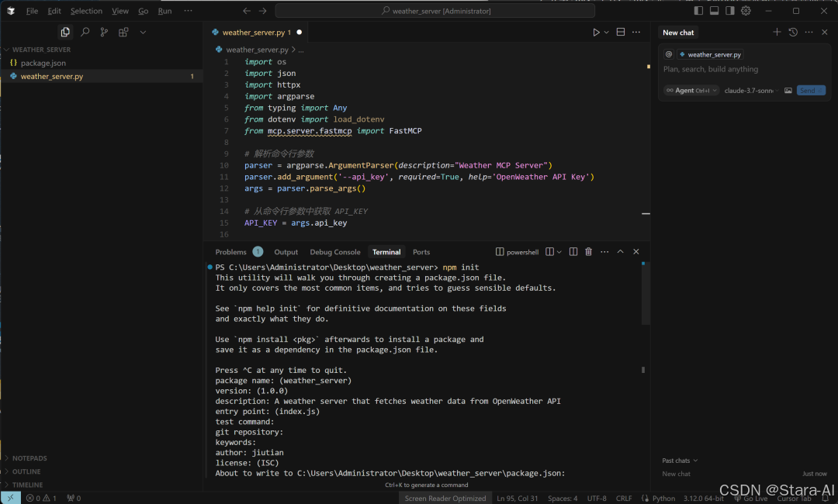Screen dimensions: 838x504
Task: Click weather_server.py breadcrumb
Action: 257,49
